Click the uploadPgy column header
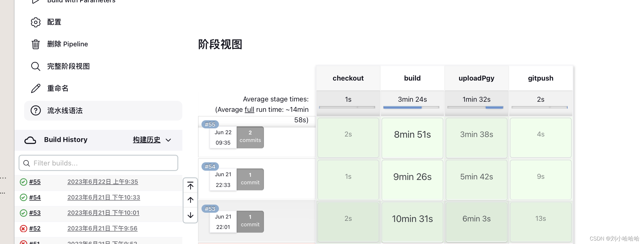Viewport: 644px width, 244px height. (476, 78)
